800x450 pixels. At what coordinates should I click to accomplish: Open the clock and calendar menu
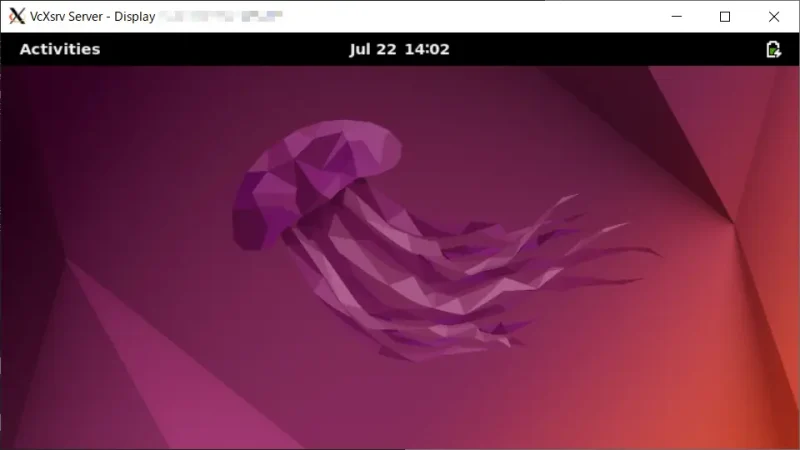tap(399, 49)
